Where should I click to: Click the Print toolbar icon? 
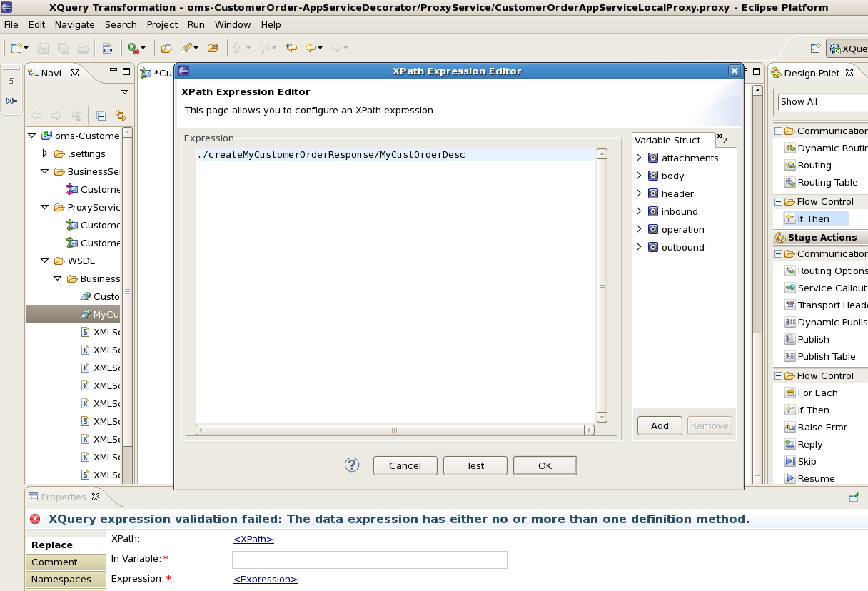(84, 48)
